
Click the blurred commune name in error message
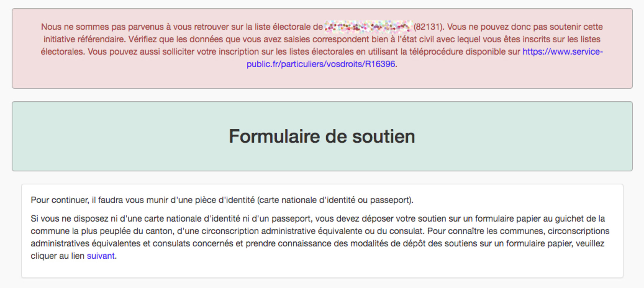368,27
